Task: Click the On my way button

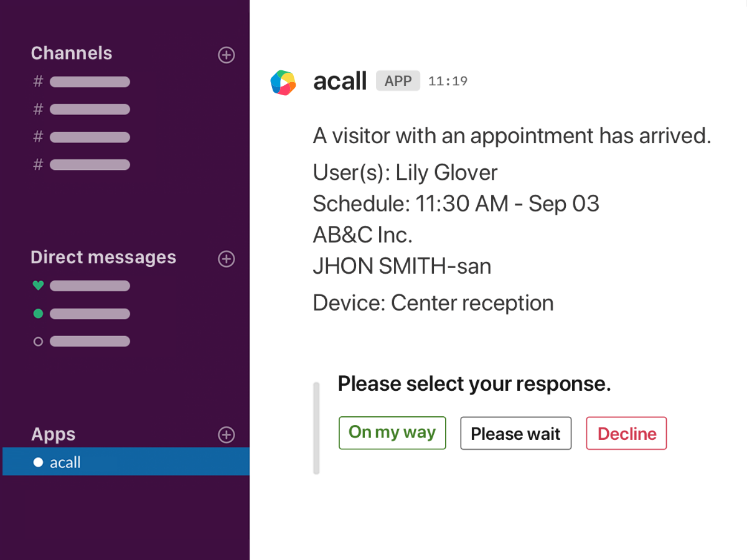Action: point(392,432)
